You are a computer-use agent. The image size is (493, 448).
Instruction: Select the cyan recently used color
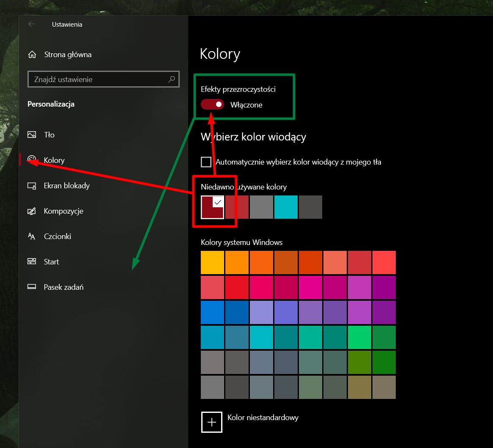pyautogui.click(x=286, y=207)
